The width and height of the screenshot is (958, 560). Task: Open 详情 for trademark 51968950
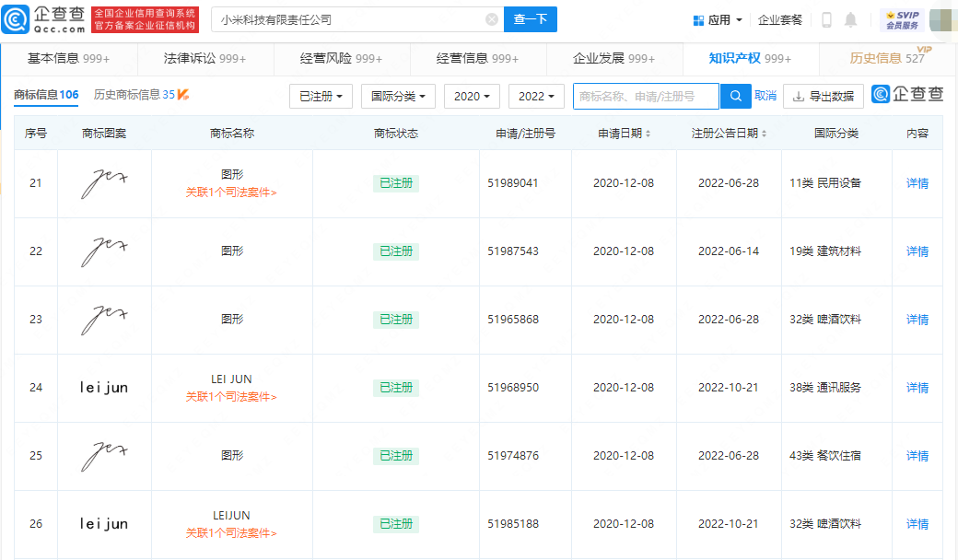[x=917, y=388]
